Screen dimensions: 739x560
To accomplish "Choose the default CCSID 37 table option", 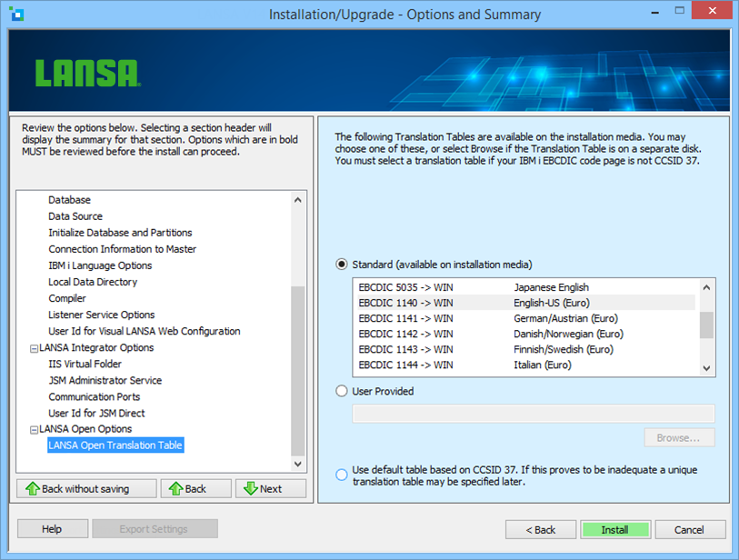I will click(x=341, y=475).
